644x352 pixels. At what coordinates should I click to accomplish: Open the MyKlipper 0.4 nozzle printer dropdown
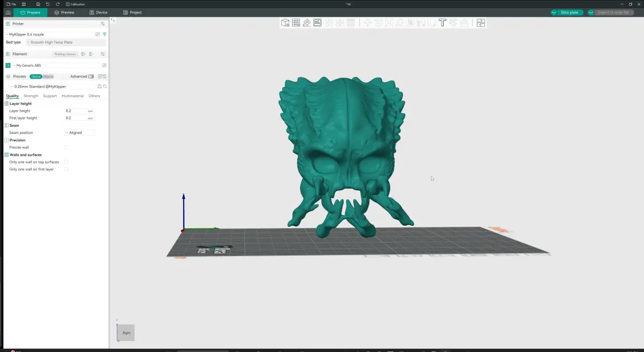point(49,34)
